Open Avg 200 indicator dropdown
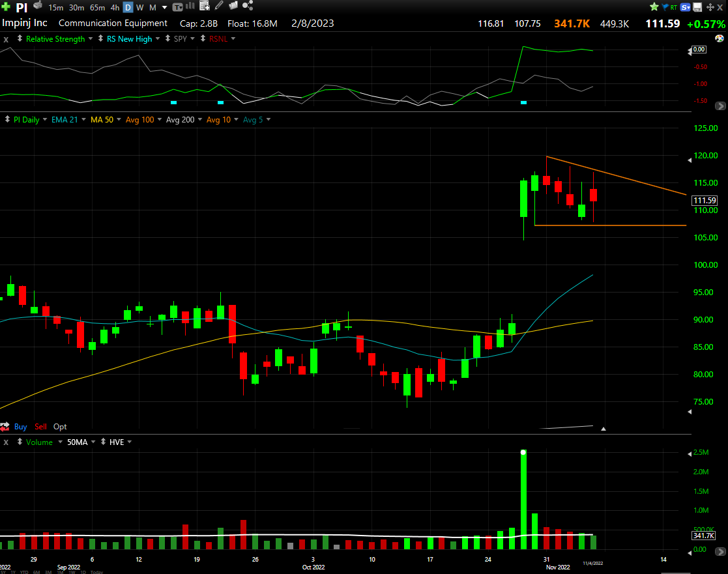This screenshot has width=728, height=574. pos(200,119)
